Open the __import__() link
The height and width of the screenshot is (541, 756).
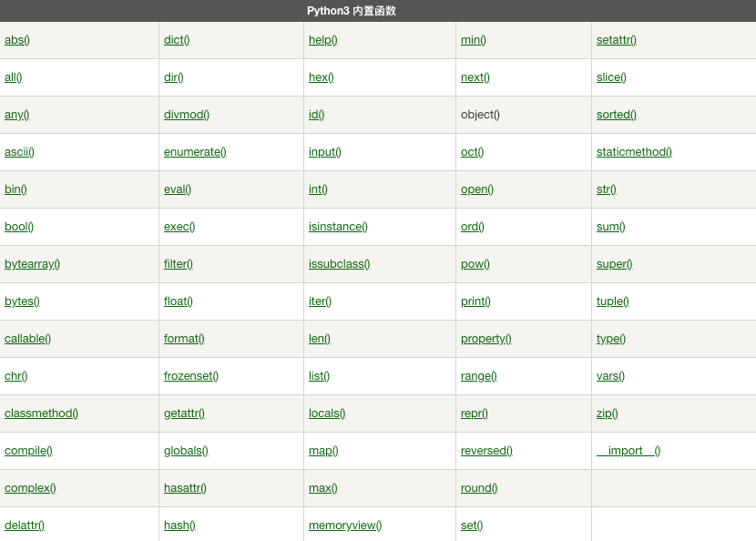click(628, 451)
